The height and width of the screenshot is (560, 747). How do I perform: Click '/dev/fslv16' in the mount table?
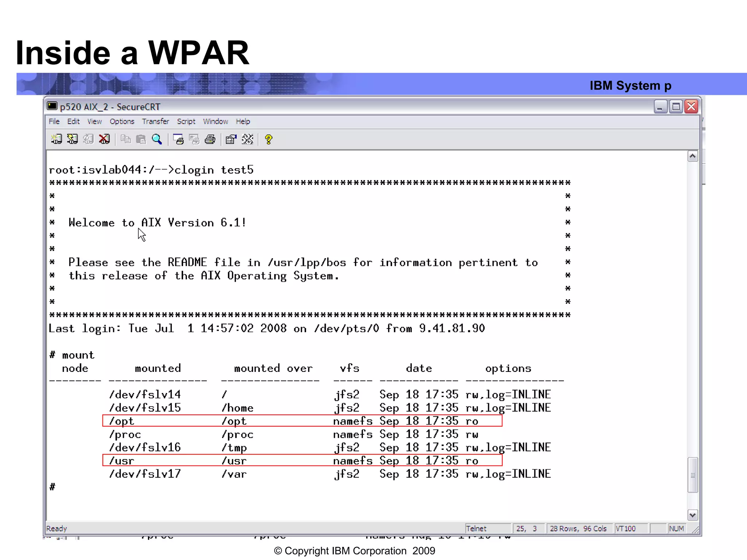(145, 448)
